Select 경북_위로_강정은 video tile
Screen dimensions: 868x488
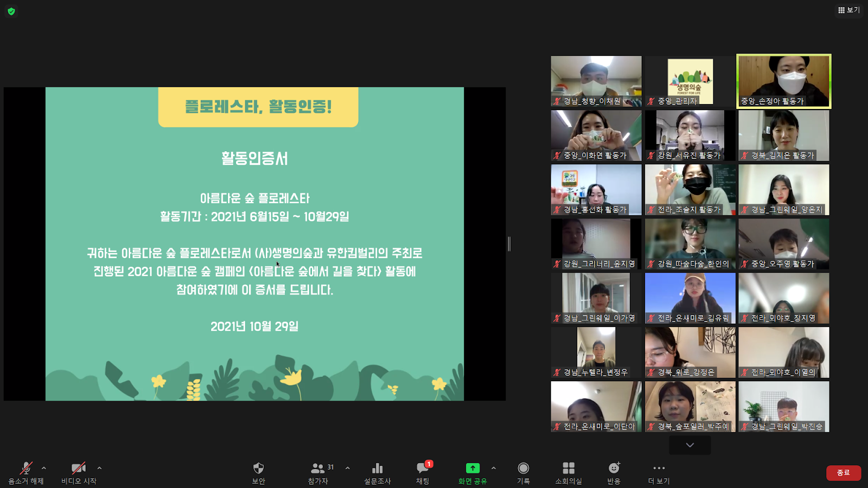690,352
